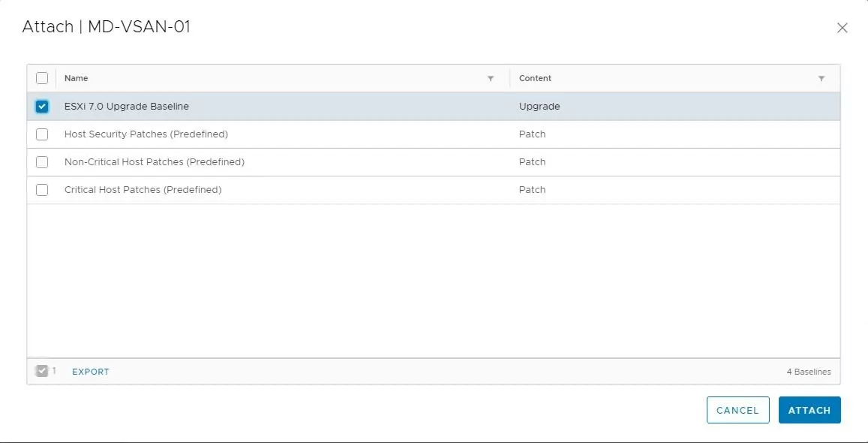Close the Attach MD-VSAN-01 dialog
Viewport: 868px width, 443px height.
click(x=842, y=28)
